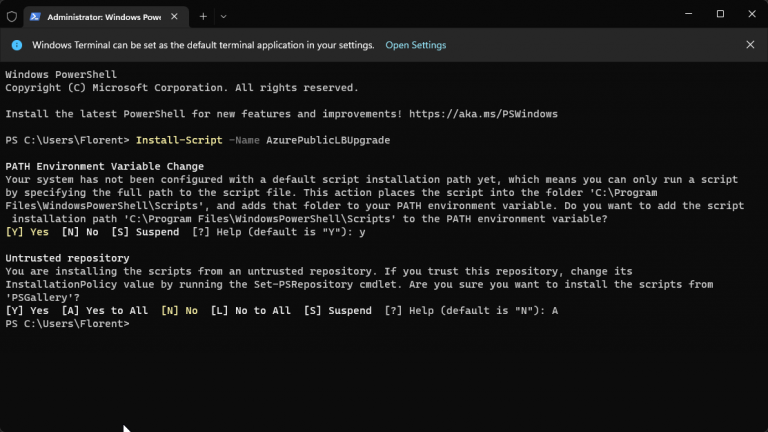Dismiss the default terminal notification bar
768x432 pixels.
750,45
